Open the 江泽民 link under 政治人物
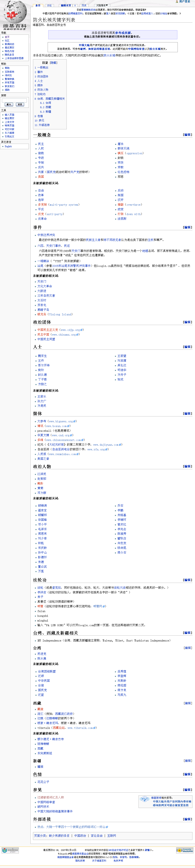 tap(42, 474)
